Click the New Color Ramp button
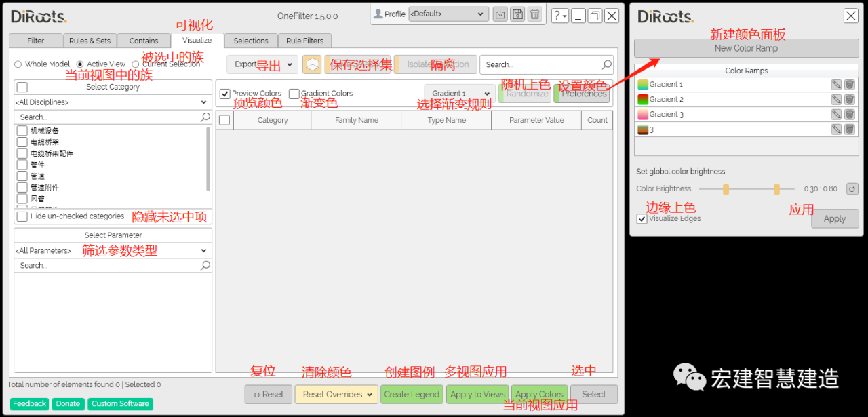 [746, 48]
